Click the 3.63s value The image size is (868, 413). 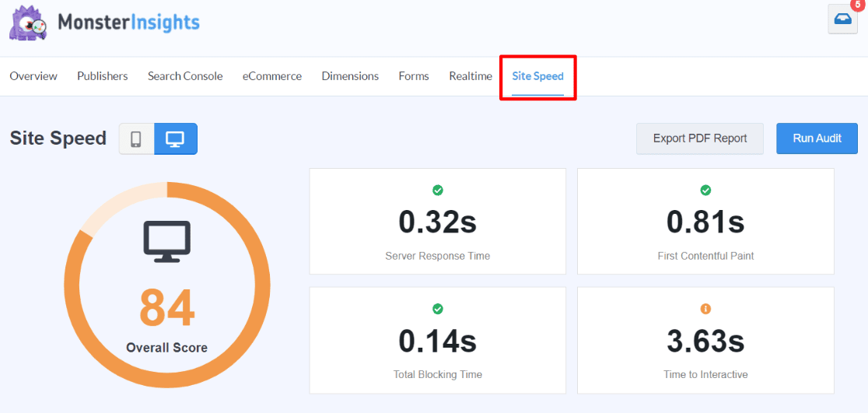pos(705,341)
